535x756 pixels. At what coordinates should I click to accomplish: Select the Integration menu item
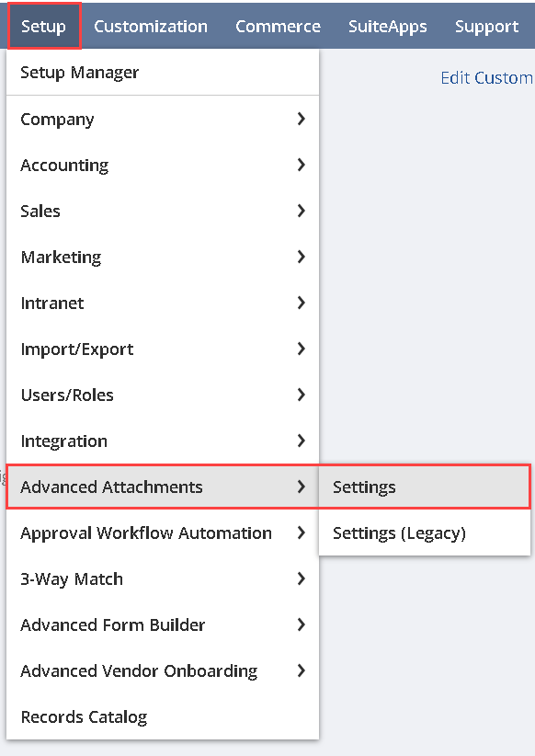click(163, 441)
